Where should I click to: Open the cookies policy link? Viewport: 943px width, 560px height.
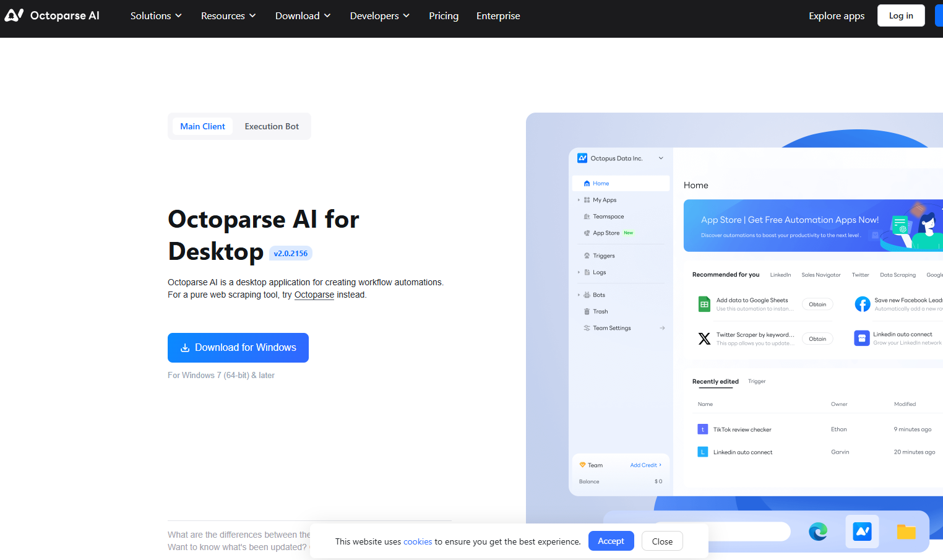pos(418,541)
